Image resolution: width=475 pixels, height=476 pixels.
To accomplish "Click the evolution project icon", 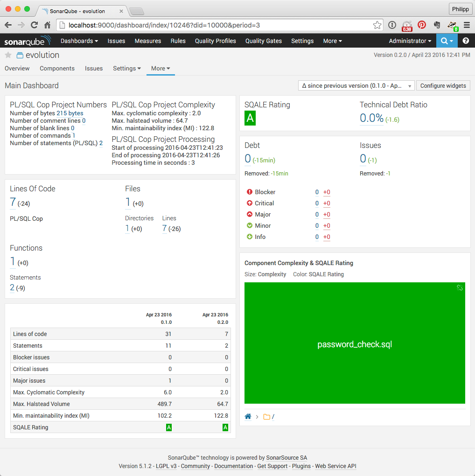I will tap(20, 55).
